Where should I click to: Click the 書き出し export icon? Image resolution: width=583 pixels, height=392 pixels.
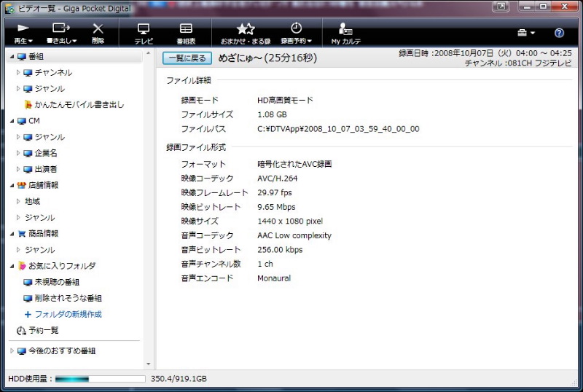(60, 29)
